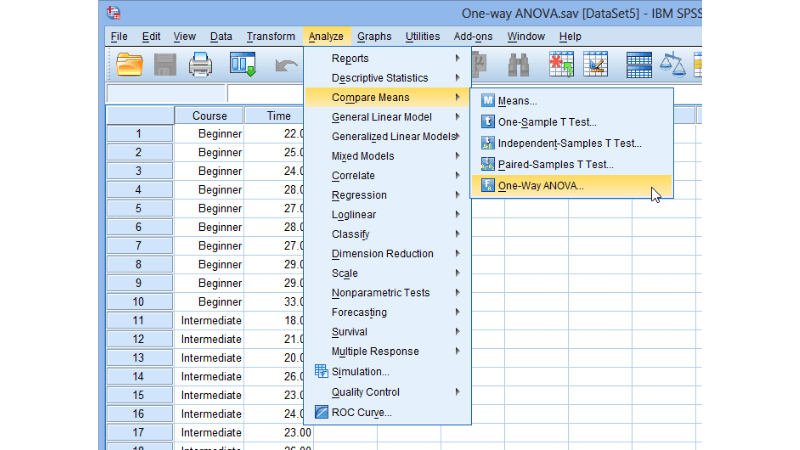The image size is (800, 450).
Task: Click the Print icon in toolbar
Action: (201, 65)
